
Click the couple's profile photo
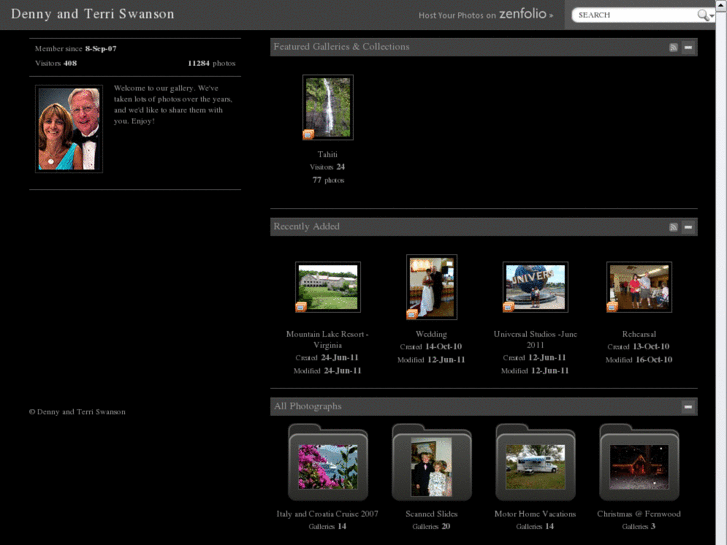(x=69, y=128)
